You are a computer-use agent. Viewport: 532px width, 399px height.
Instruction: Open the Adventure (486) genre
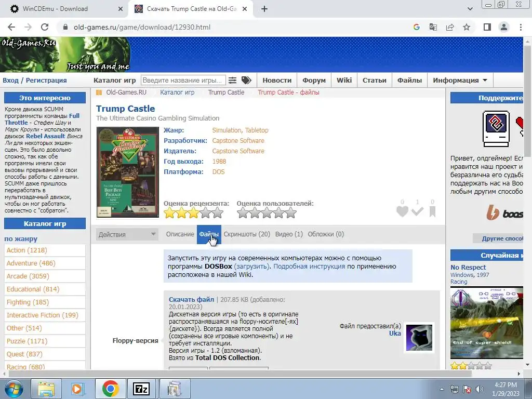(x=31, y=263)
